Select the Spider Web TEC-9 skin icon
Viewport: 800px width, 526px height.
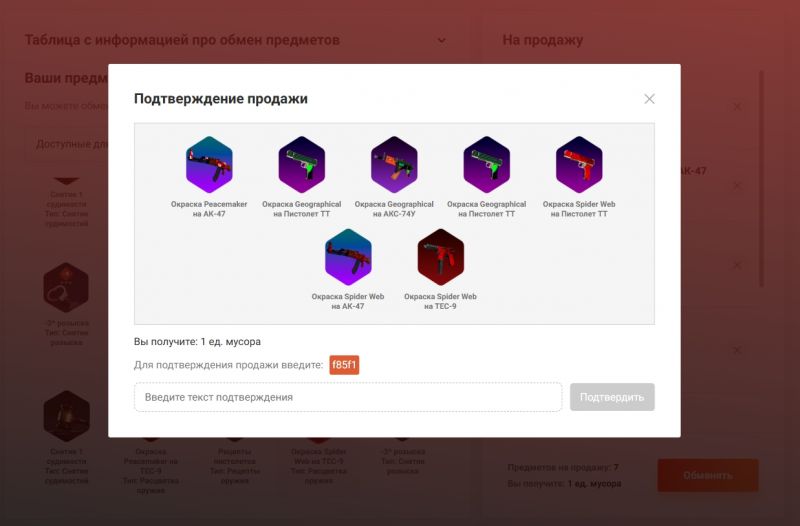point(440,257)
